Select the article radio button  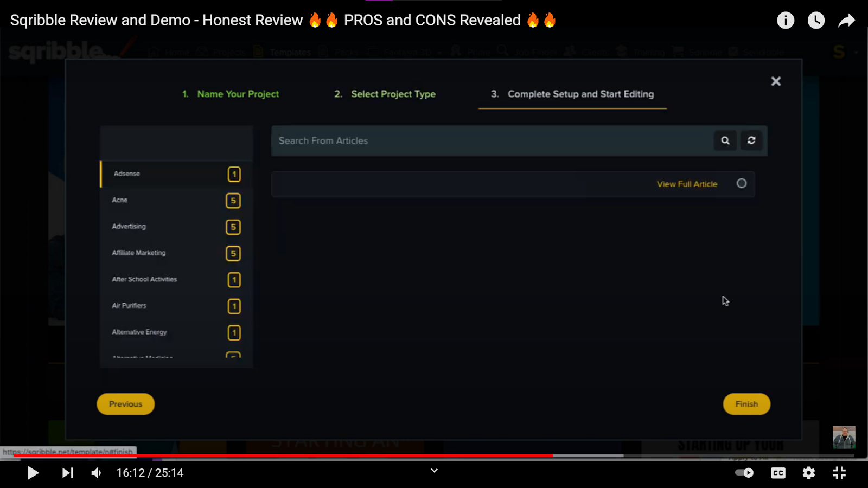tap(742, 184)
